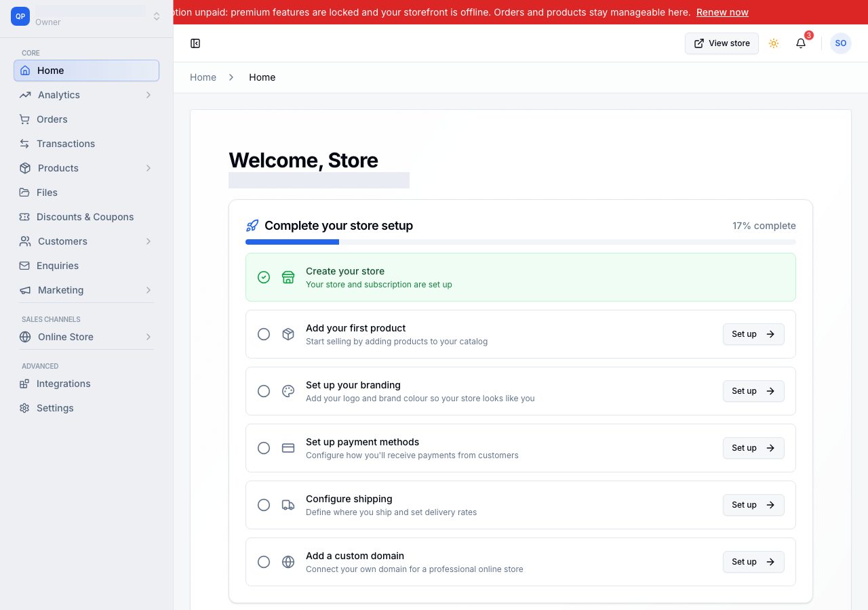The width and height of the screenshot is (868, 610).
Task: Mark Add a custom domain circle
Action: (x=264, y=562)
